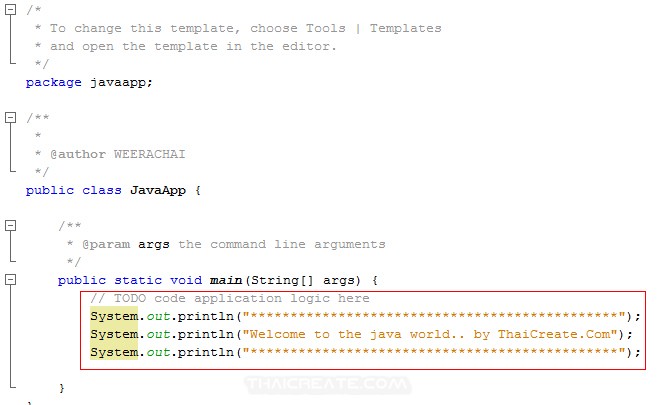This screenshot has height=405, width=657.
Task: Click the @author tag in Javadoc
Action: (77, 154)
